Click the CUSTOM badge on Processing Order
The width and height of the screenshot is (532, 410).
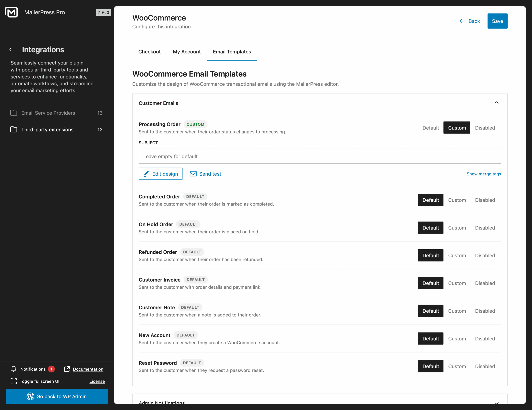pyautogui.click(x=195, y=124)
